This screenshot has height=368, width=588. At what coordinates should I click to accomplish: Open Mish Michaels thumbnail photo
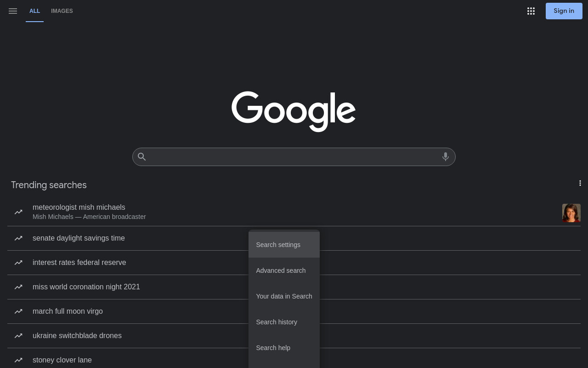(x=571, y=213)
